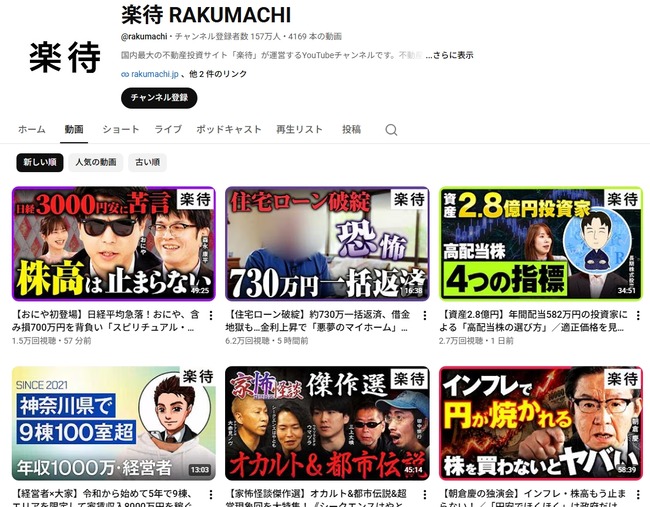The width and height of the screenshot is (650, 507).
Task: Click the channel search magnifier icon
Action: (391, 130)
